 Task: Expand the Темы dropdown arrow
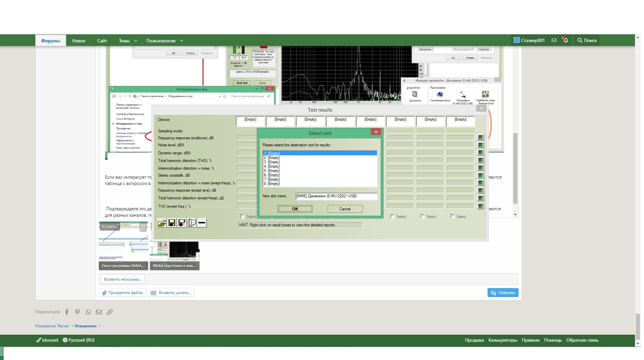point(136,41)
